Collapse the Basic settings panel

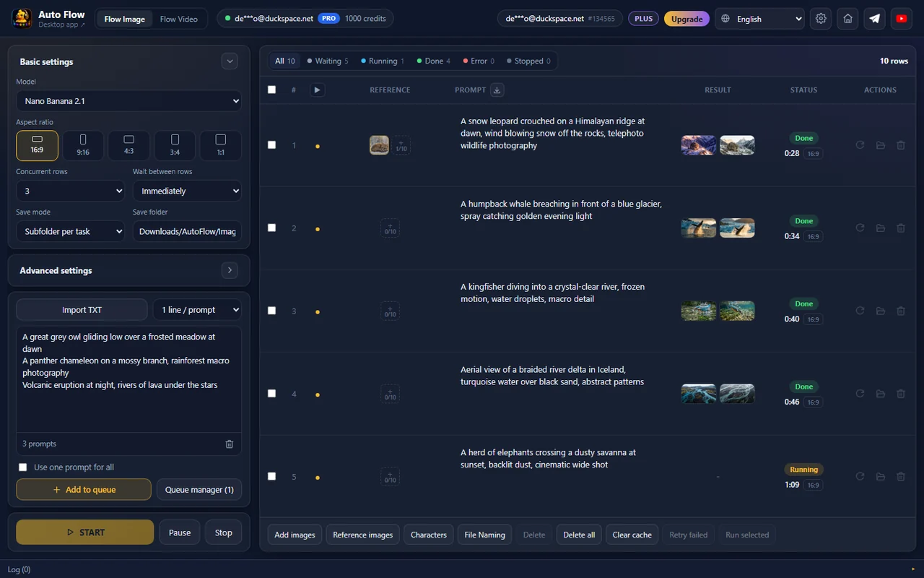pyautogui.click(x=230, y=61)
